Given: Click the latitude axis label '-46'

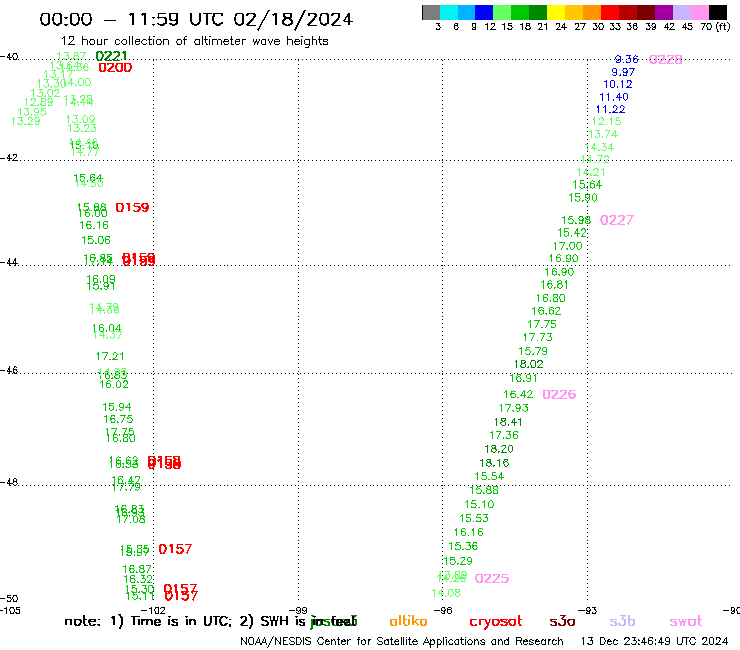Looking at the screenshot, I should click(x=9, y=371).
